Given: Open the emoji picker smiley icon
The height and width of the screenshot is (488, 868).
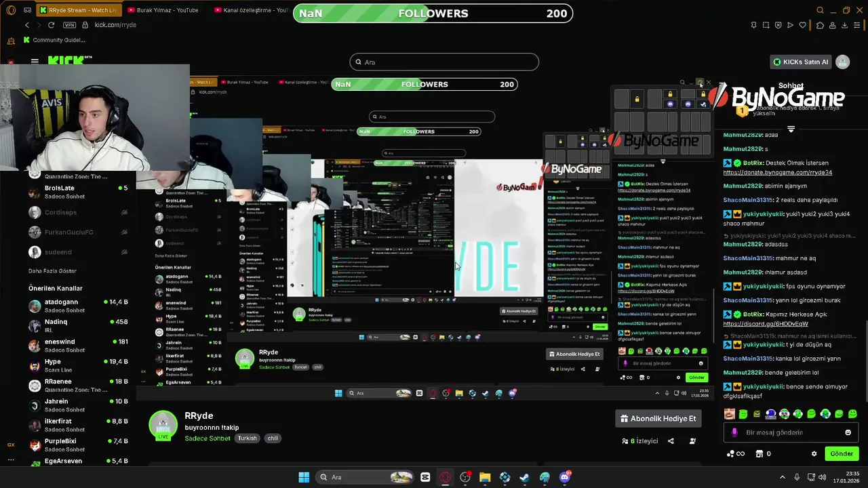Looking at the screenshot, I should 848,432.
